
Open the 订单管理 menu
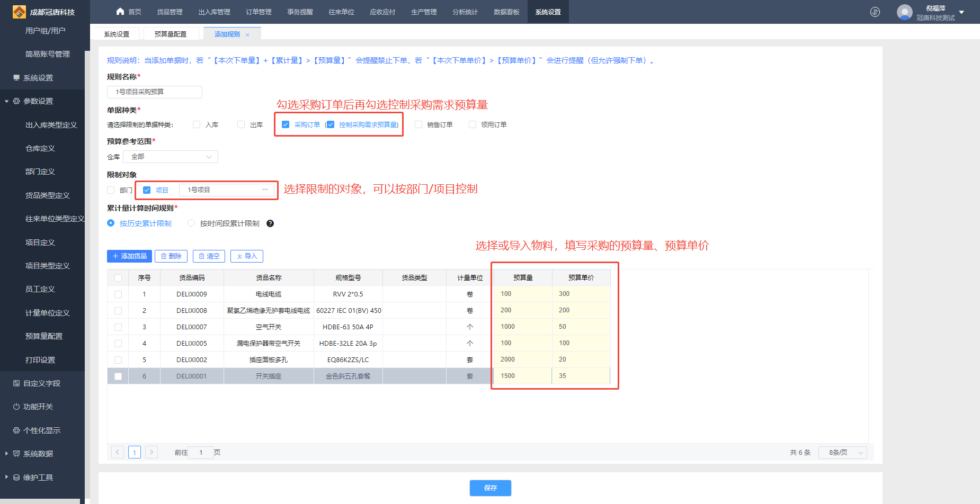(259, 12)
